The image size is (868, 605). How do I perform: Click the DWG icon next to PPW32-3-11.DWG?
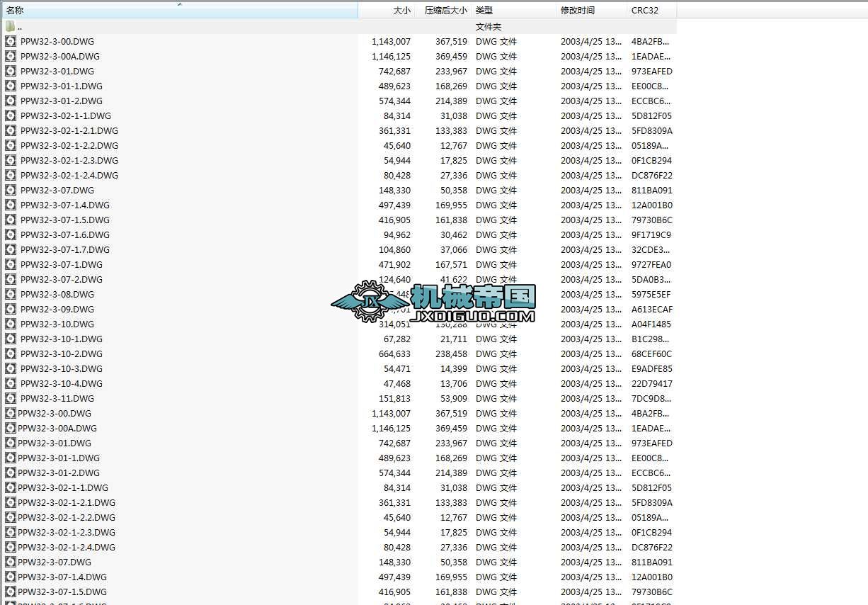tap(10, 398)
